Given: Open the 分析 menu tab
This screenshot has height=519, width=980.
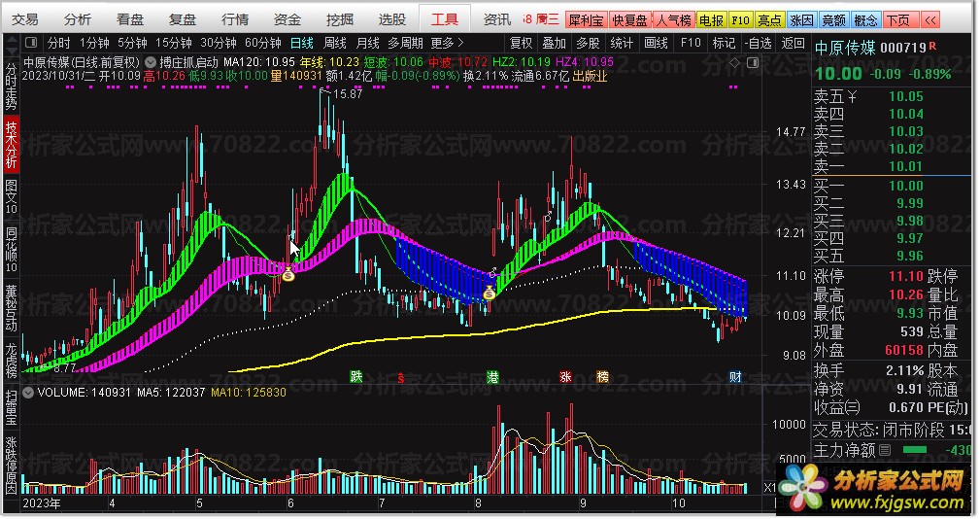Looking at the screenshot, I should coord(78,20).
